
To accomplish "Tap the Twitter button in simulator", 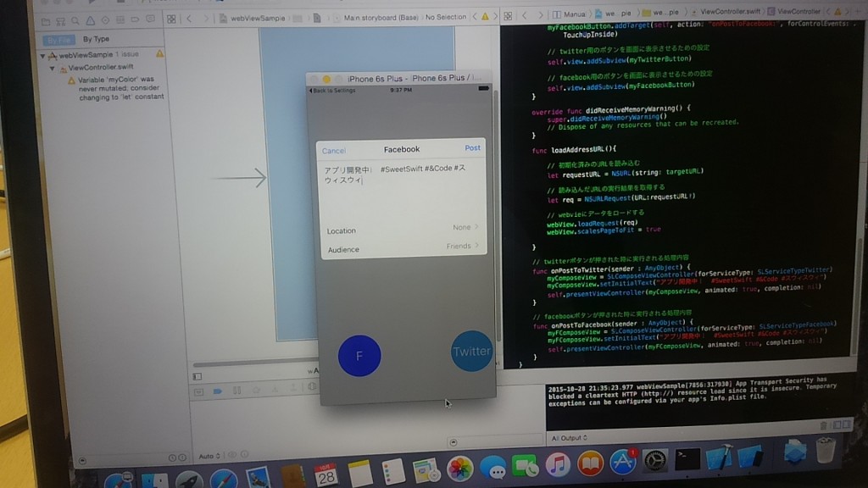I will pyautogui.click(x=471, y=352).
